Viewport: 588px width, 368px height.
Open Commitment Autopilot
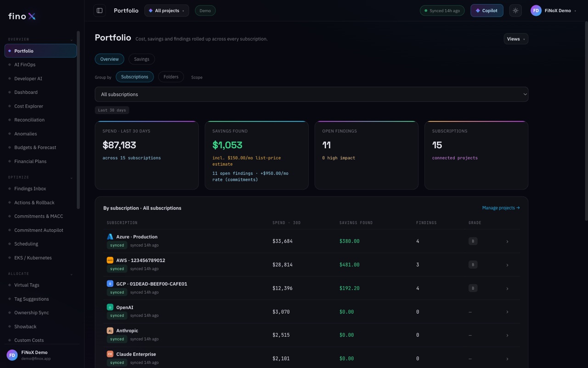40,230
